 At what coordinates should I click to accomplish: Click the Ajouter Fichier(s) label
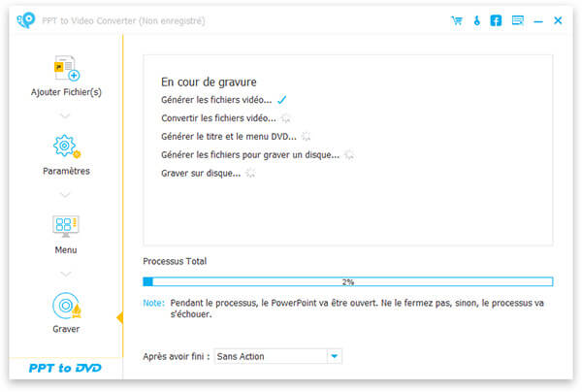point(66,92)
